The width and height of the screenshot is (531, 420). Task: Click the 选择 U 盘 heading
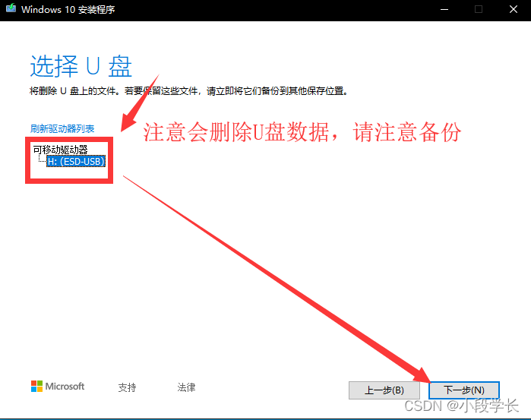point(81,66)
